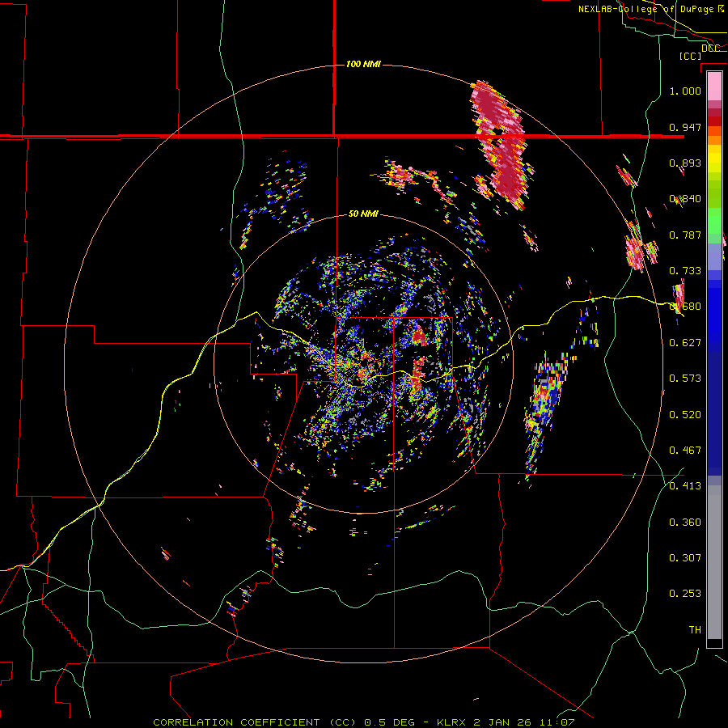Select the 0.413 scale label
Viewport: 728px width, 728px height.
coord(685,486)
